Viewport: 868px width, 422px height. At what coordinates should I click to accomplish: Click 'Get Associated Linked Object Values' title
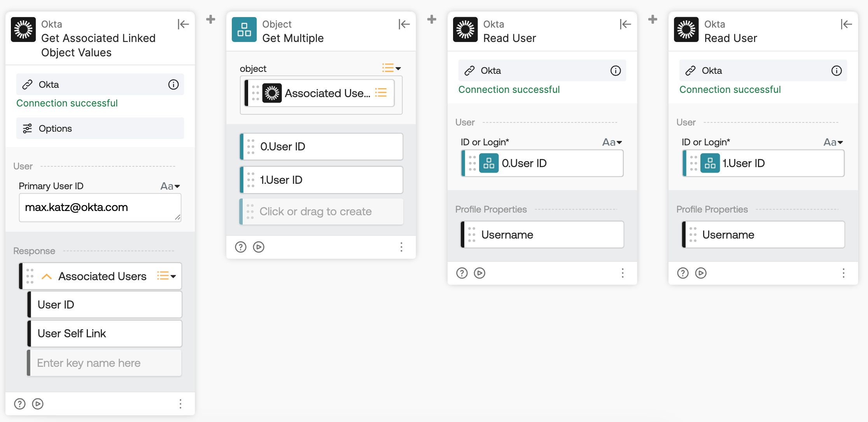(x=98, y=45)
